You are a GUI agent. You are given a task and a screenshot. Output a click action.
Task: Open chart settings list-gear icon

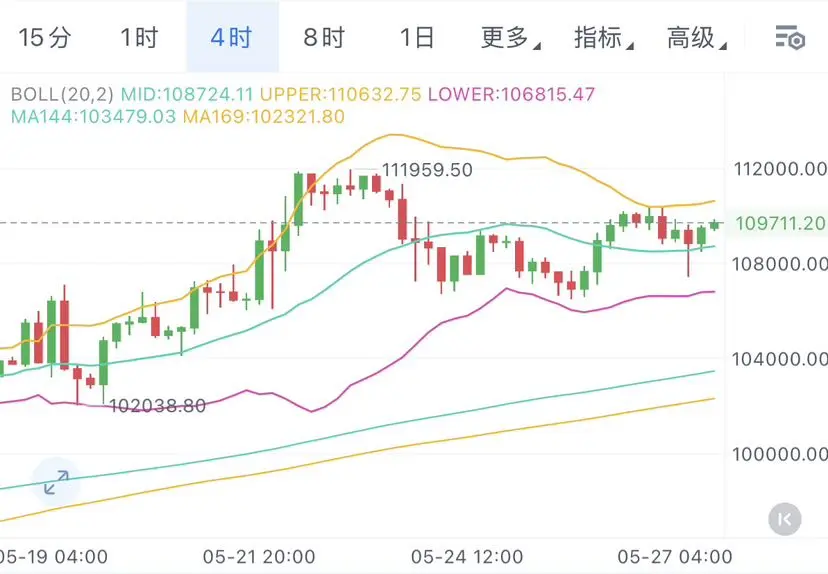[790, 37]
